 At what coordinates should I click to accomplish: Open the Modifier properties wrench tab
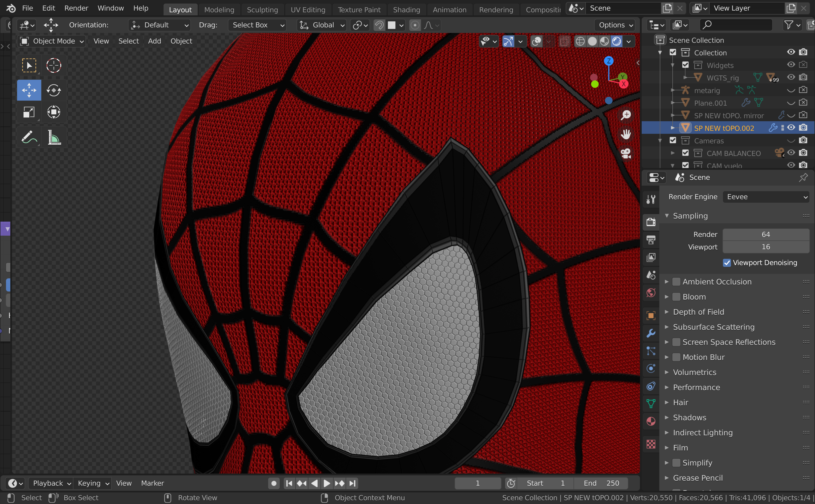(x=651, y=333)
